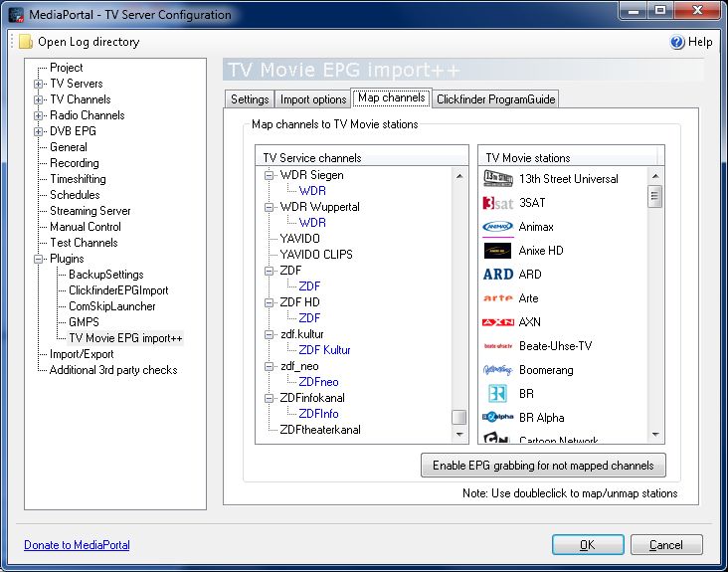728x572 pixels.
Task: Click the ARD station logo
Action: pyautogui.click(x=497, y=275)
